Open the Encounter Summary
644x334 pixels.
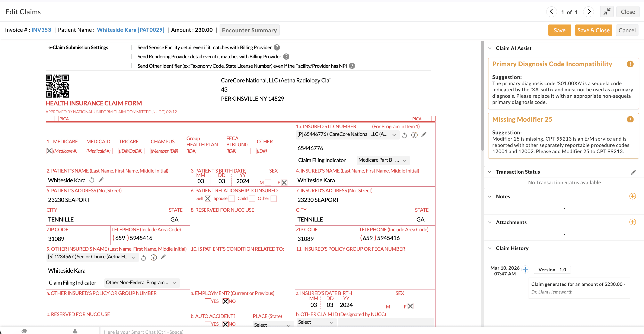tap(249, 30)
